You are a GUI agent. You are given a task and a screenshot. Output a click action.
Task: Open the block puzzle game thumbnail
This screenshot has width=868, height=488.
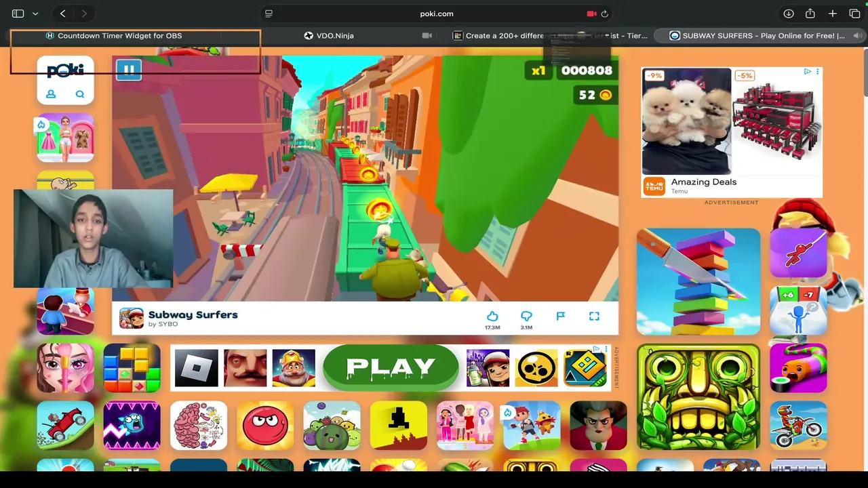click(132, 368)
